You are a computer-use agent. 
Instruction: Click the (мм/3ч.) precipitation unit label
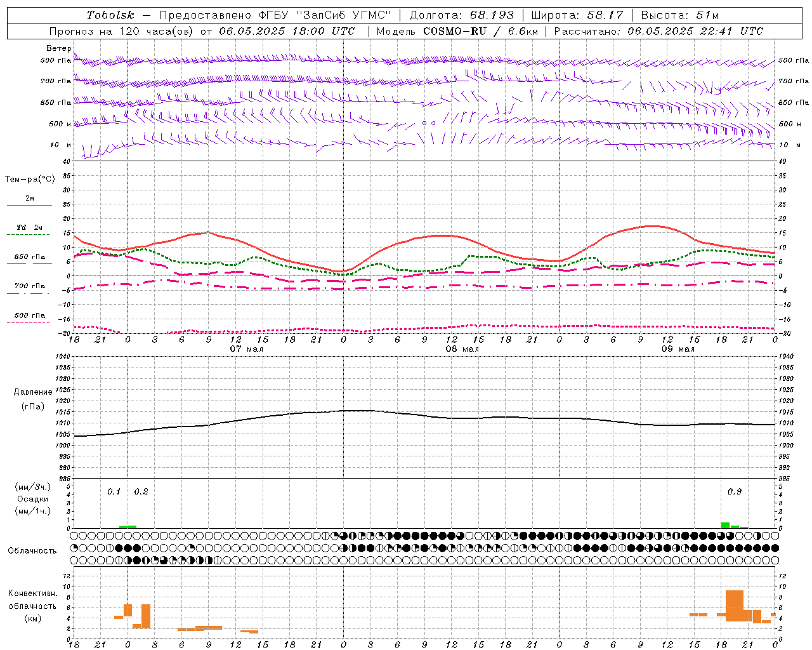33,487
